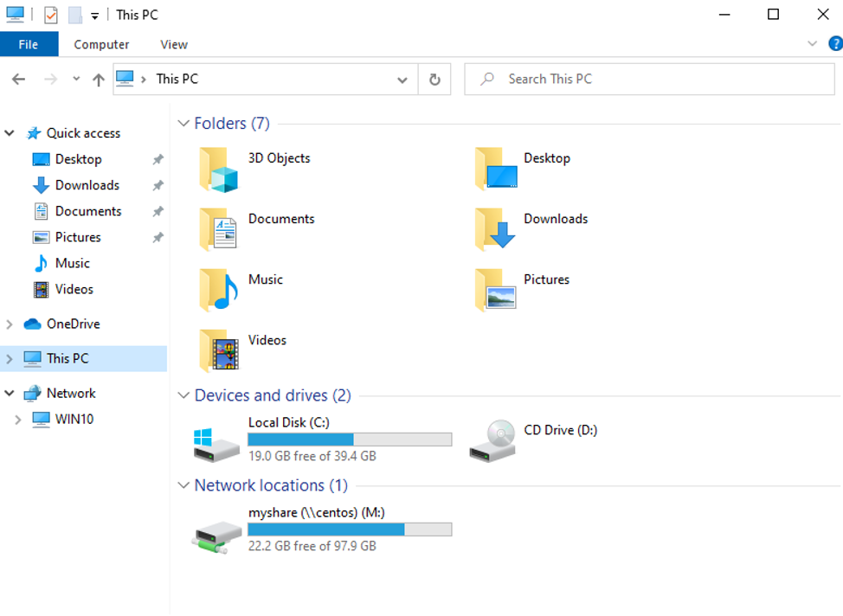Image resolution: width=843 pixels, height=616 pixels.
Task: Open the Computer ribbon tab
Action: (101, 44)
